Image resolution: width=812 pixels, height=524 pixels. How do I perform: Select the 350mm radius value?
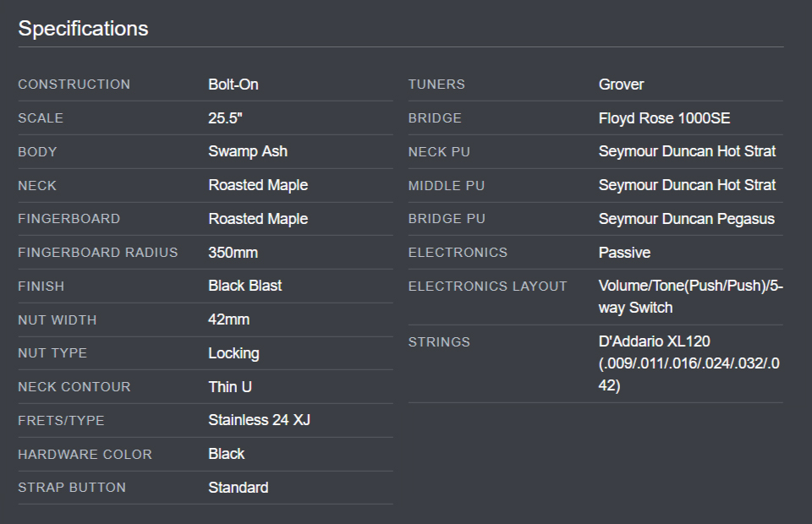pos(233,253)
